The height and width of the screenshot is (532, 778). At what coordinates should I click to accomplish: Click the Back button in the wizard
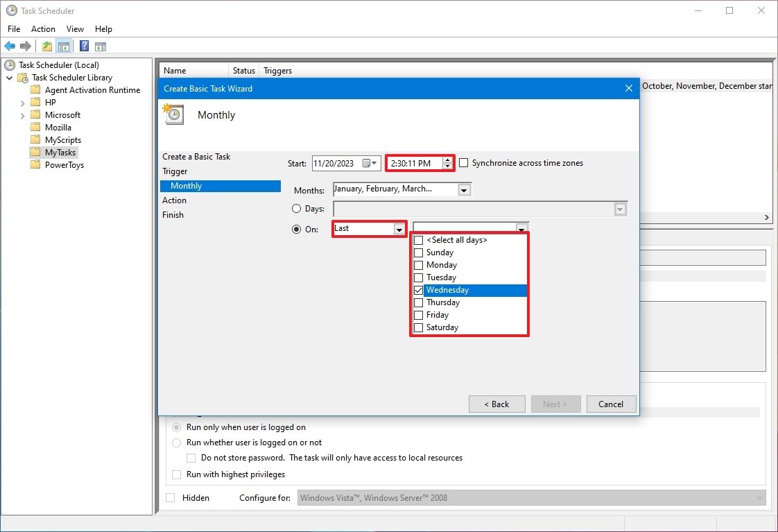(496, 404)
